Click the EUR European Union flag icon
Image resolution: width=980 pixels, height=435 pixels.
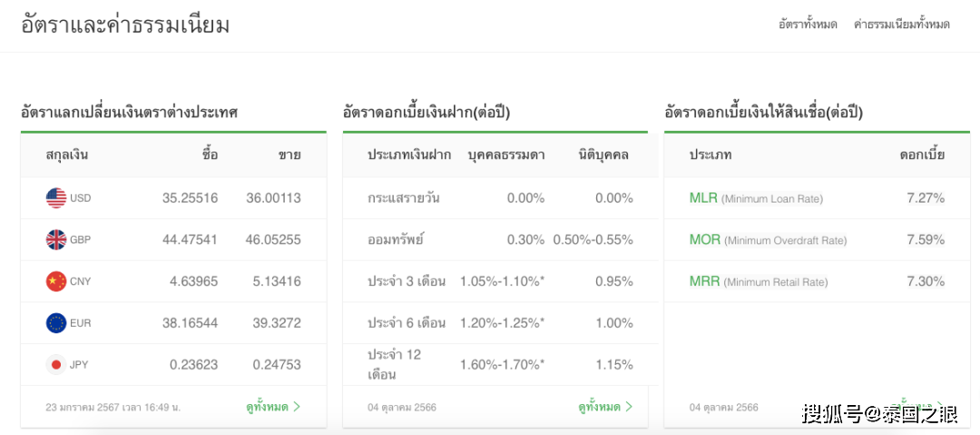click(56, 323)
